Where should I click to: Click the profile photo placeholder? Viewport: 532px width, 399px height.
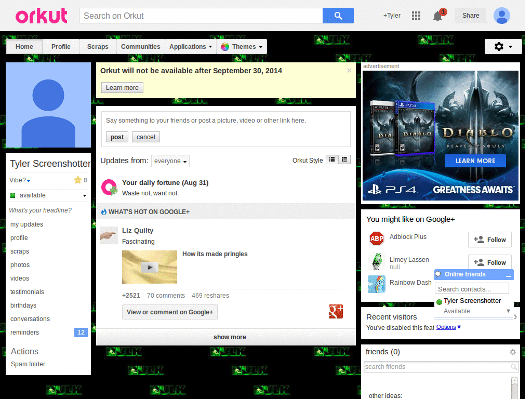[x=48, y=105]
